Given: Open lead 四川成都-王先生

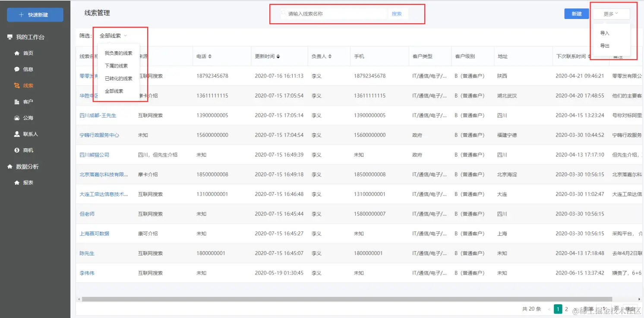Looking at the screenshot, I should click(98, 116).
